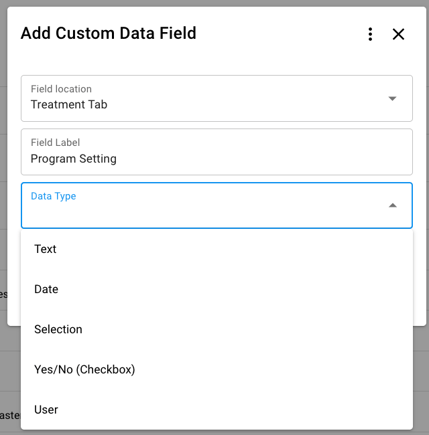This screenshot has width=429, height=435.
Task: Place cursor in Program Setting text
Action: (74, 159)
